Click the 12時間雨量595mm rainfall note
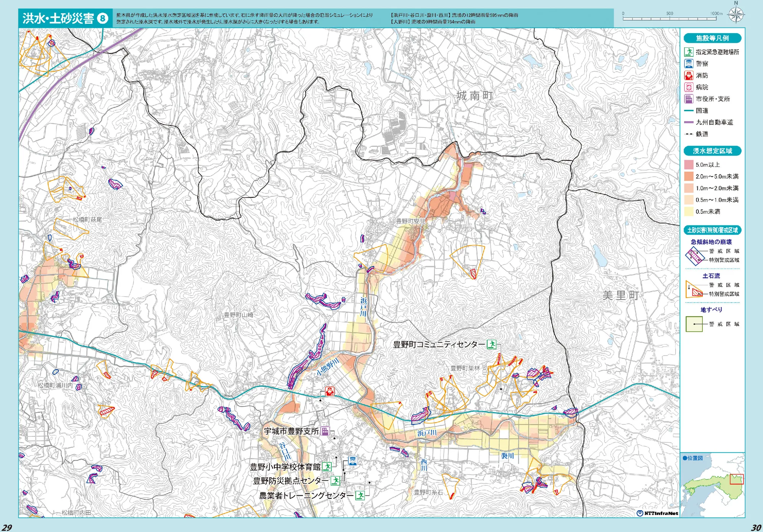Viewport: 763px width, 532px height. click(x=454, y=15)
